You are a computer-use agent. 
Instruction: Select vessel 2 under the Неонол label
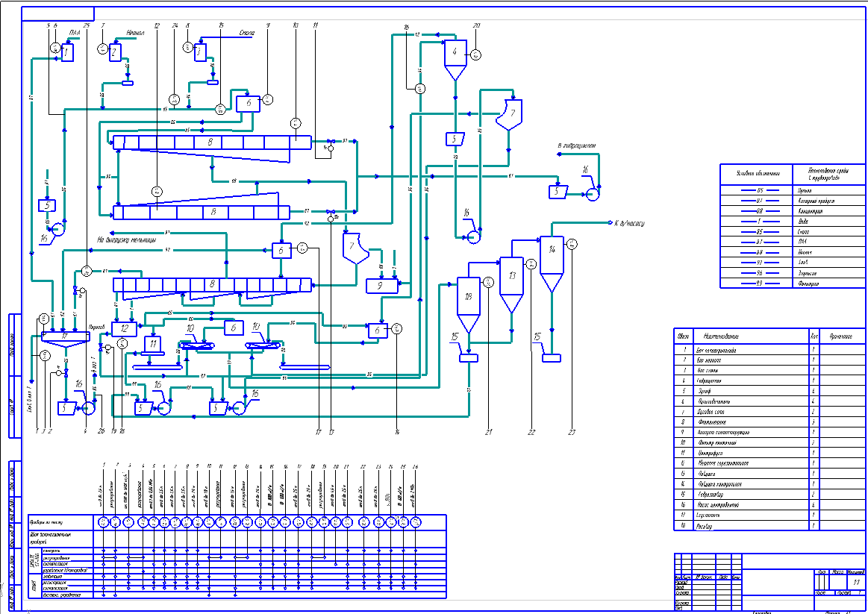click(115, 53)
